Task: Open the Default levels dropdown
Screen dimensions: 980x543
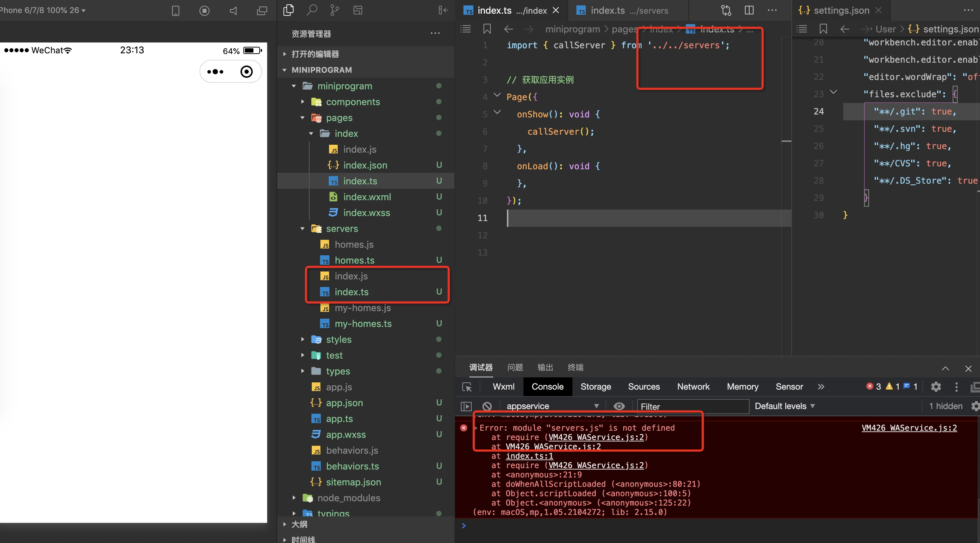Action: [x=784, y=406]
